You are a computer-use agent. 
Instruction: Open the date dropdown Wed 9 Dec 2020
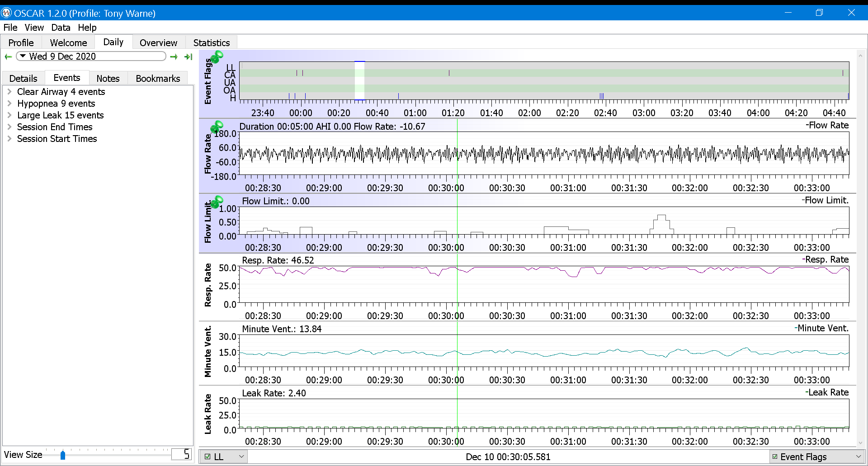point(91,56)
